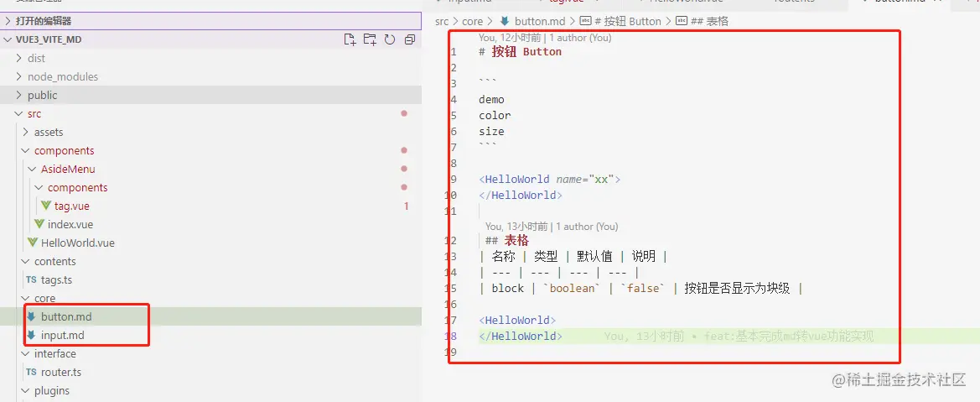
Task: Click line number 19 in the gutter
Action: pos(453,352)
